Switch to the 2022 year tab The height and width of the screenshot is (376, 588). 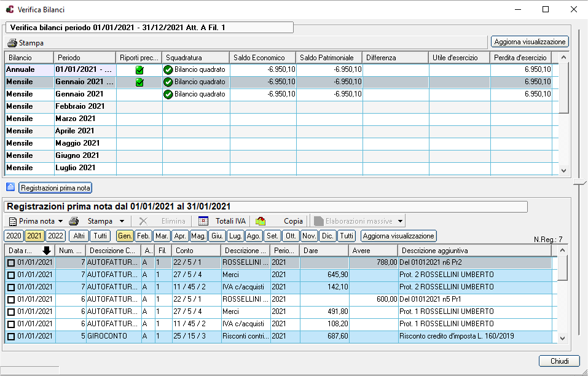coord(55,236)
